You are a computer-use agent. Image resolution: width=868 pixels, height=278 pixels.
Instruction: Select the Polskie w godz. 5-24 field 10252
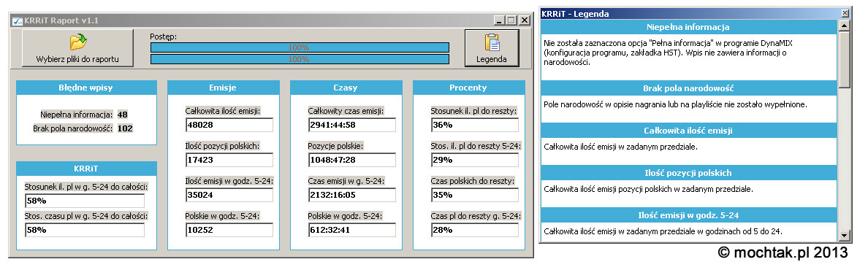coord(229,230)
